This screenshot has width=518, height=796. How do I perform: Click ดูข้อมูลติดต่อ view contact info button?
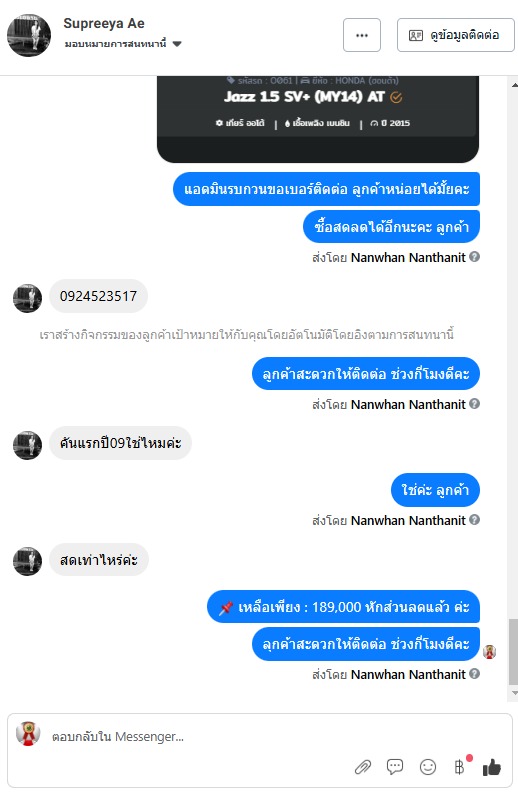[x=456, y=35]
